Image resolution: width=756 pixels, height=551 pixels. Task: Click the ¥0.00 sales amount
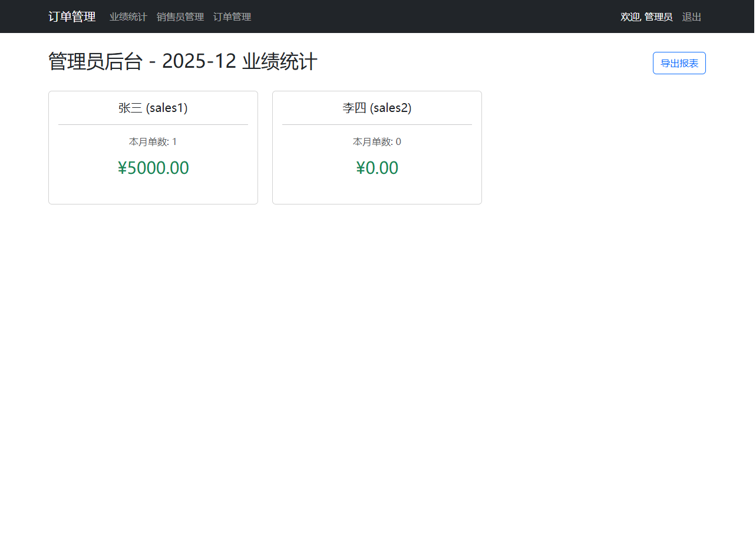tap(377, 168)
